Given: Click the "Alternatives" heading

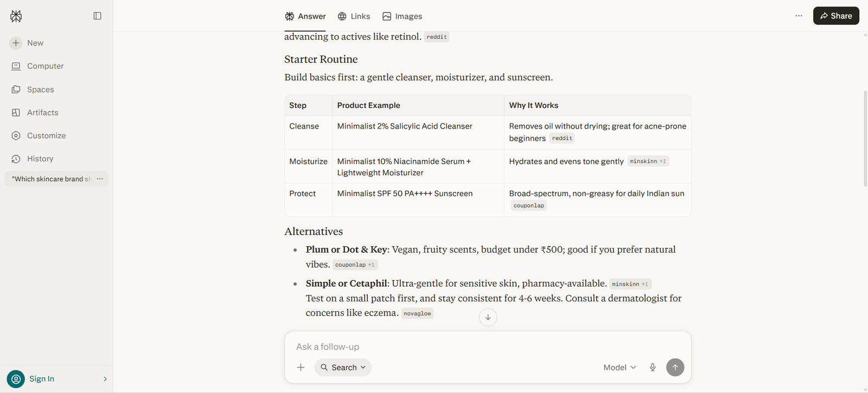Looking at the screenshot, I should [314, 231].
